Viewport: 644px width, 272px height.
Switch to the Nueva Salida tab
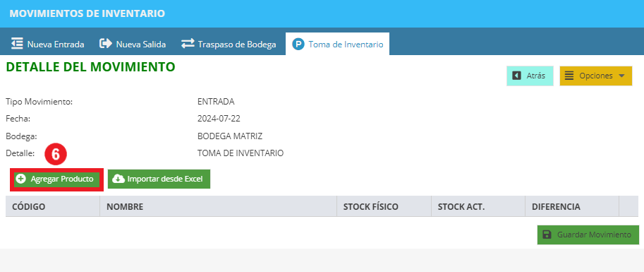[133, 44]
